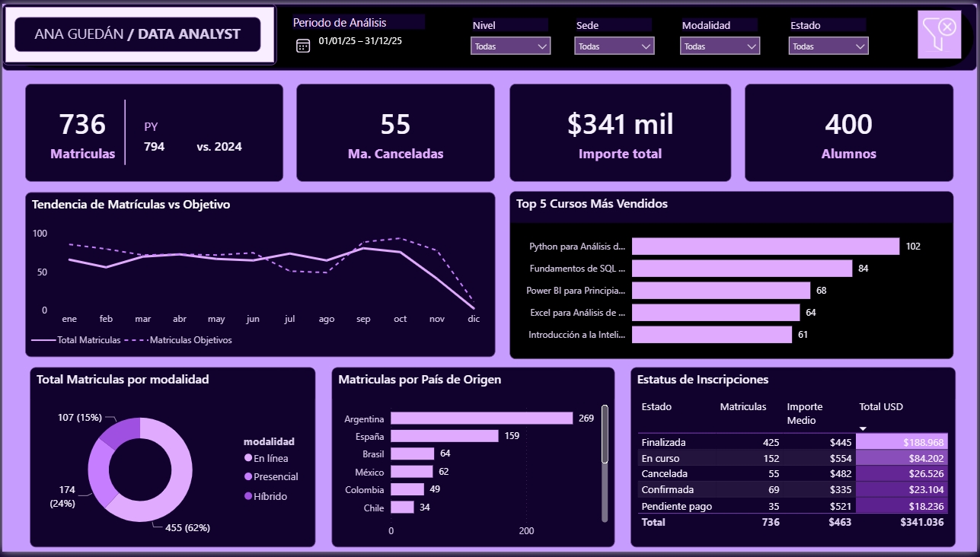
Task: Select En línea in modalidad legend
Action: pyautogui.click(x=267, y=458)
